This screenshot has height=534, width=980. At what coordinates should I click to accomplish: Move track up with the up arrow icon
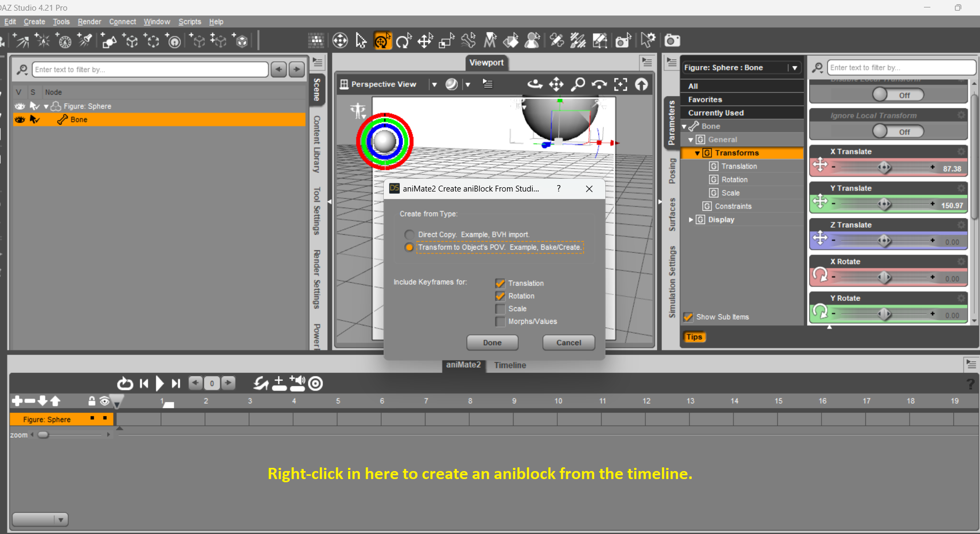56,401
